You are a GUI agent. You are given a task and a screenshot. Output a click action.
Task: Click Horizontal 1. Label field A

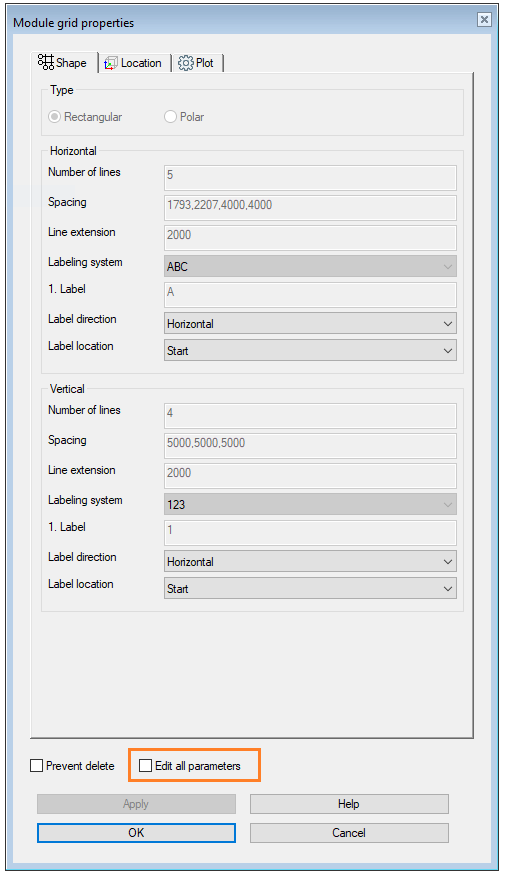pos(310,294)
